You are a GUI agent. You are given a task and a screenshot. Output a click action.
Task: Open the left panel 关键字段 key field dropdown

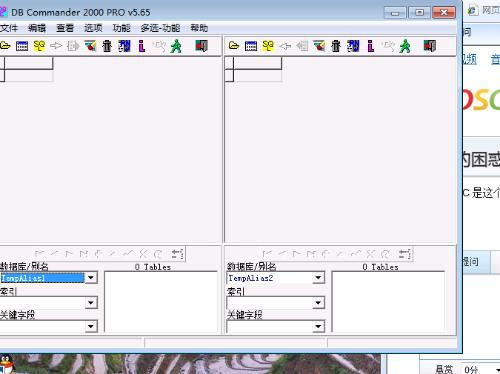[91, 326]
